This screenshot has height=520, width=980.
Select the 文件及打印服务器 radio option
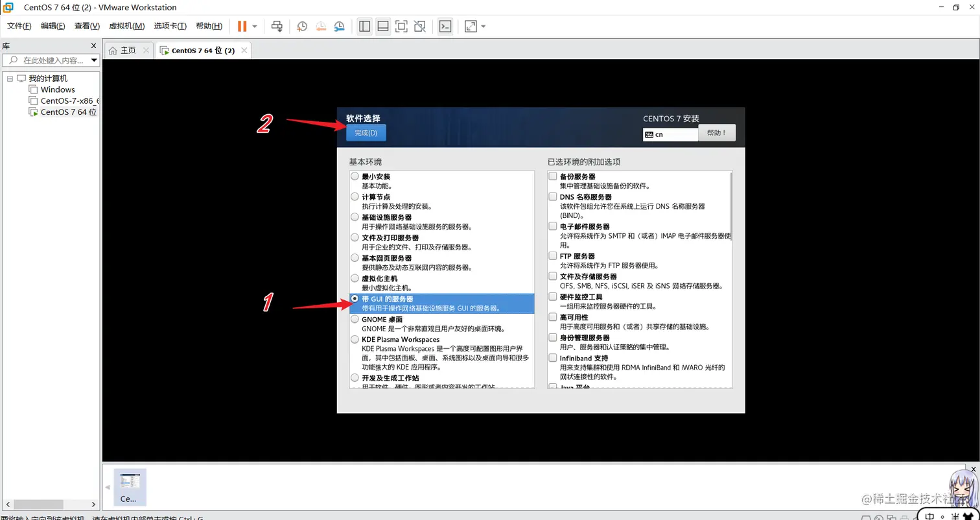pyautogui.click(x=355, y=237)
